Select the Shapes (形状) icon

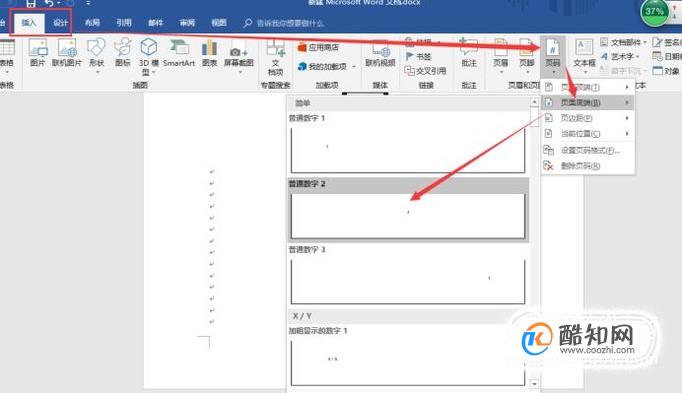[x=96, y=53]
